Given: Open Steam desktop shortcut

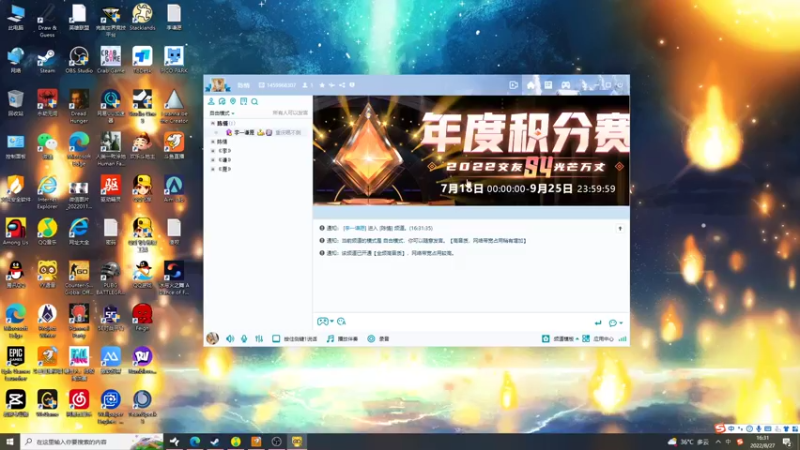Looking at the screenshot, I should (47, 61).
